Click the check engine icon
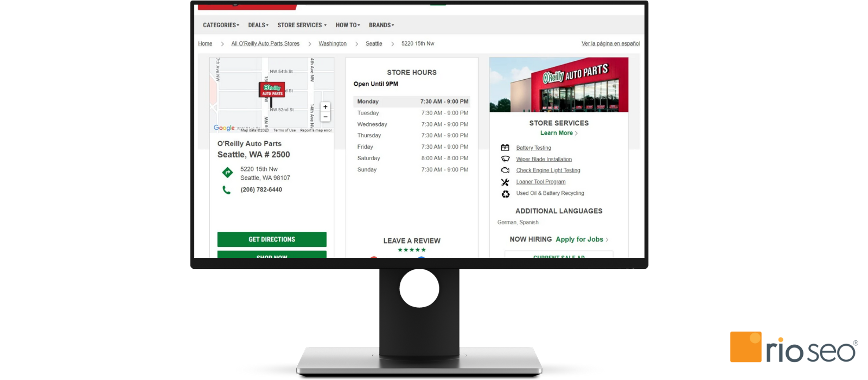The height and width of the screenshot is (380, 868). 505,170
